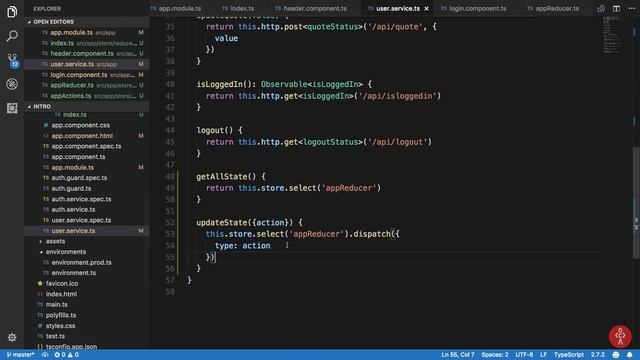
Task: Synchronize changes cloud icon in status bar
Action: [45, 355]
